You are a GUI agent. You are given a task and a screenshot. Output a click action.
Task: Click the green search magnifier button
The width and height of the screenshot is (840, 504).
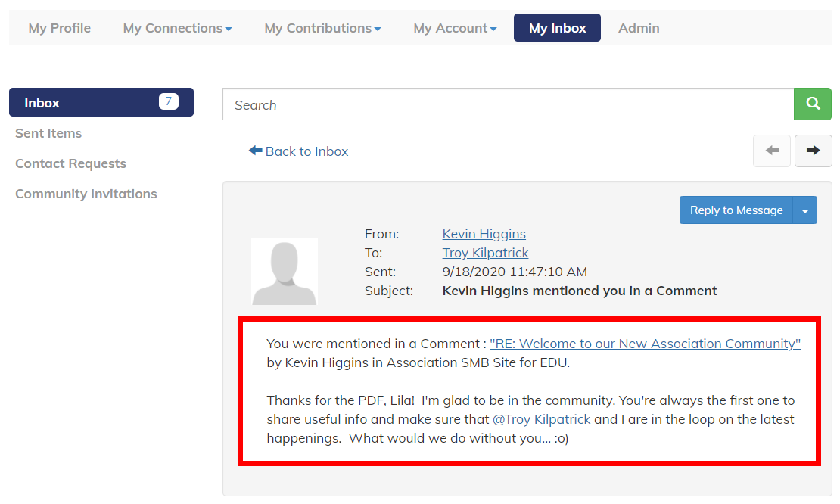point(812,104)
